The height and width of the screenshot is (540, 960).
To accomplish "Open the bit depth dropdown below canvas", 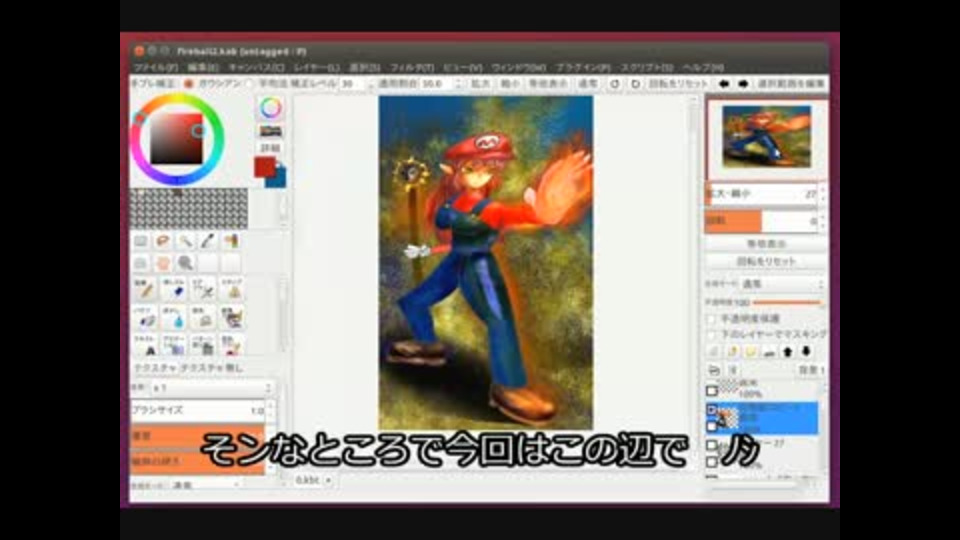I will pyautogui.click(x=313, y=481).
